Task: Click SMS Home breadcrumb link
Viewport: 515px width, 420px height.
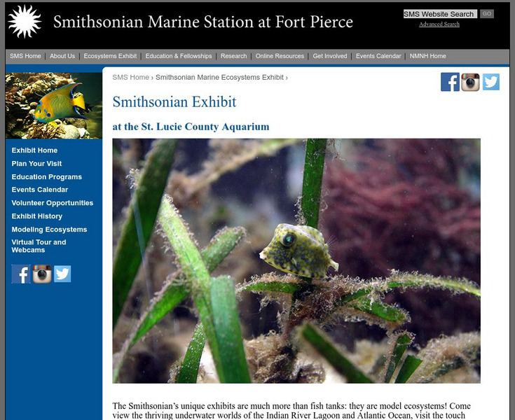Action: (x=131, y=78)
